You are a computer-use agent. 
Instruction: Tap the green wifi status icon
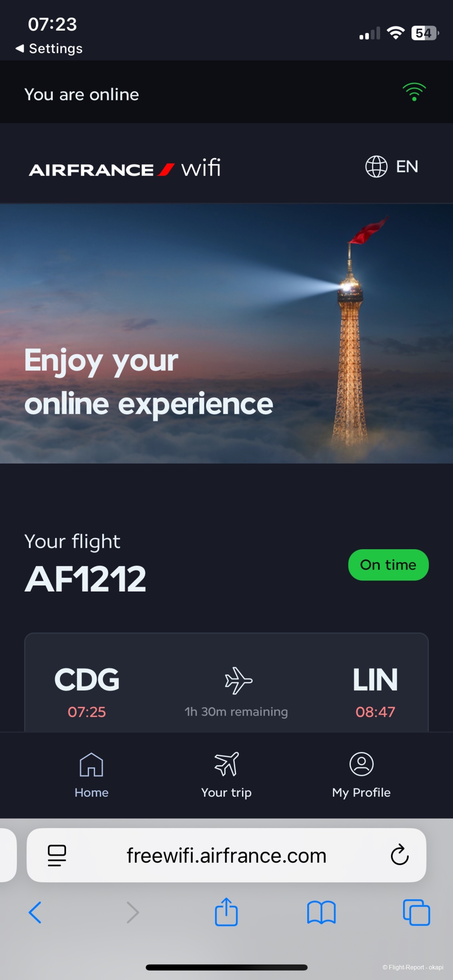[x=414, y=92]
